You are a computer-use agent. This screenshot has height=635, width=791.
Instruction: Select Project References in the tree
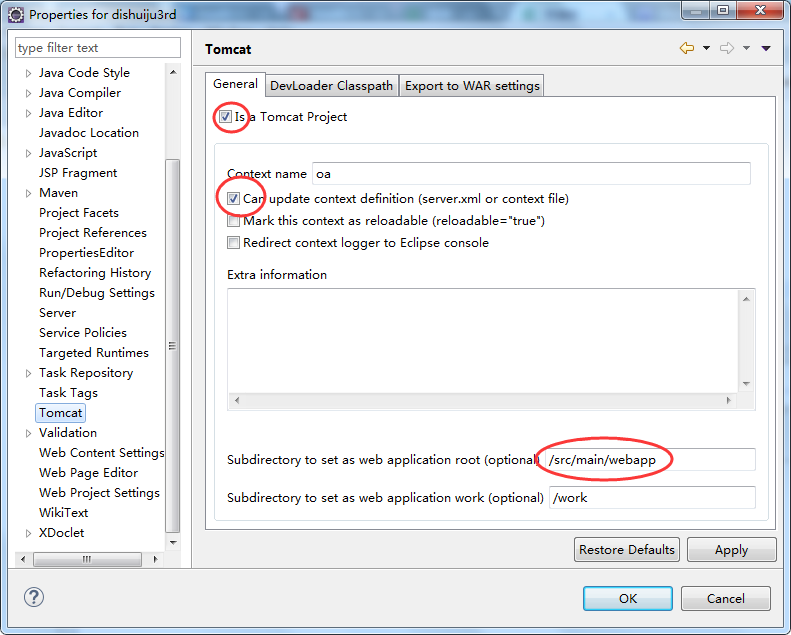93,233
